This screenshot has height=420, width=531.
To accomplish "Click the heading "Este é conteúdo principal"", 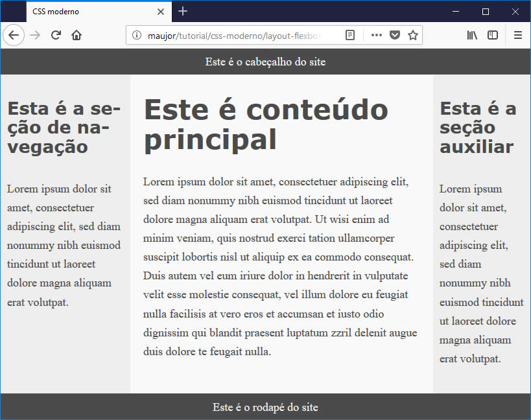I will (266, 124).
